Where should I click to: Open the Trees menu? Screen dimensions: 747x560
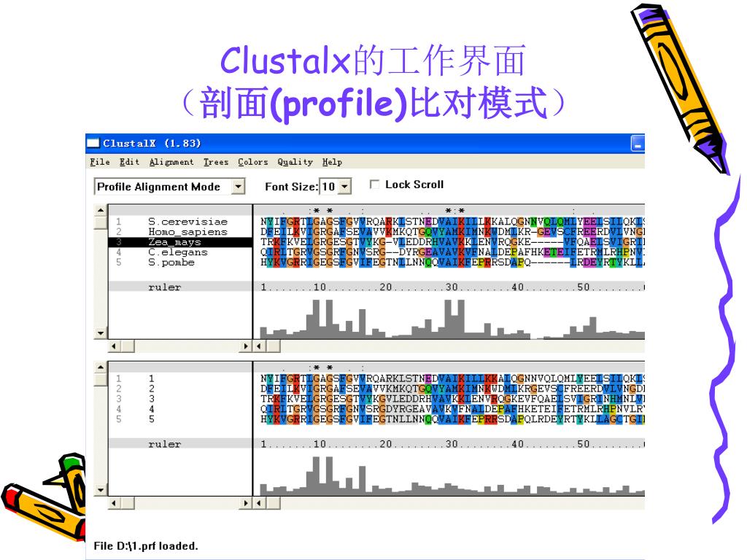(216, 162)
